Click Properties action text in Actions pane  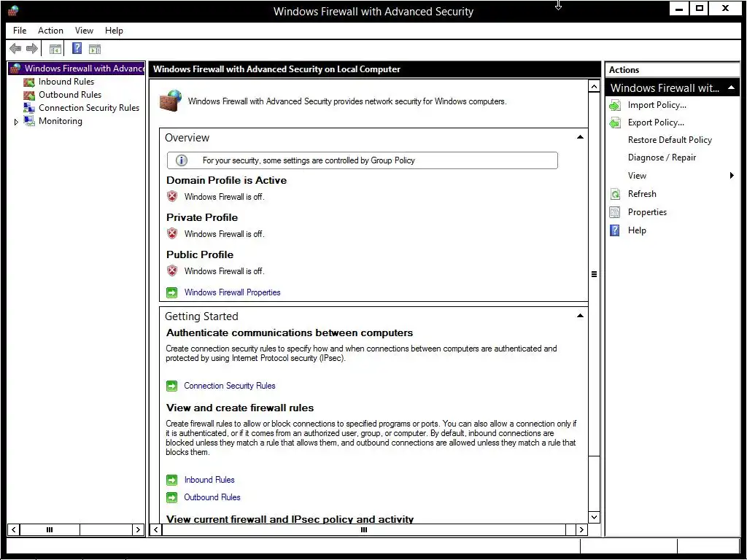point(648,212)
